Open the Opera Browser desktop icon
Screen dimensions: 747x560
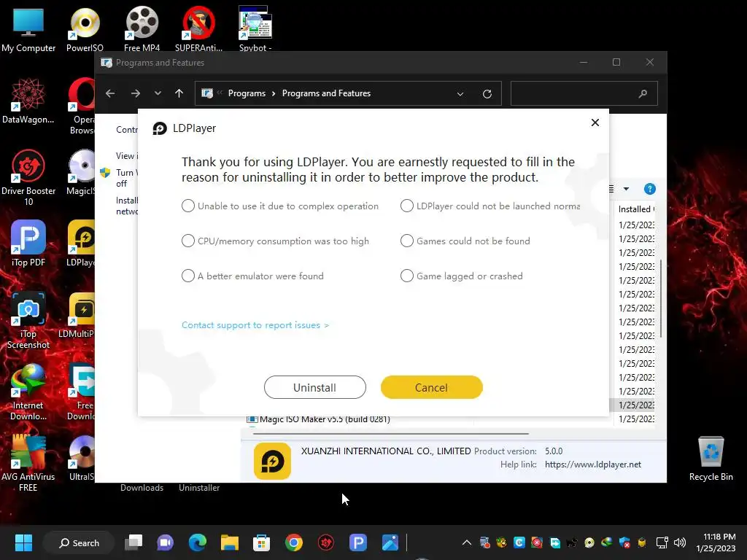[82, 106]
